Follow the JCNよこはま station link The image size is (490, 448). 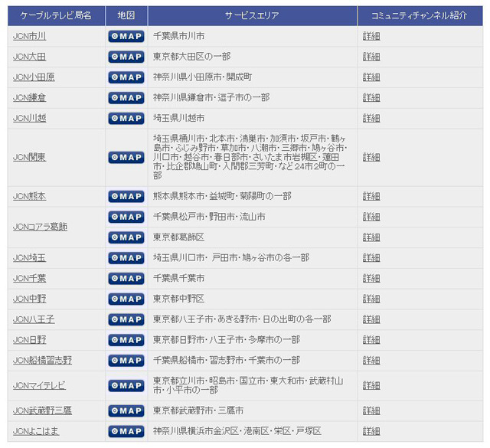pos(36,431)
